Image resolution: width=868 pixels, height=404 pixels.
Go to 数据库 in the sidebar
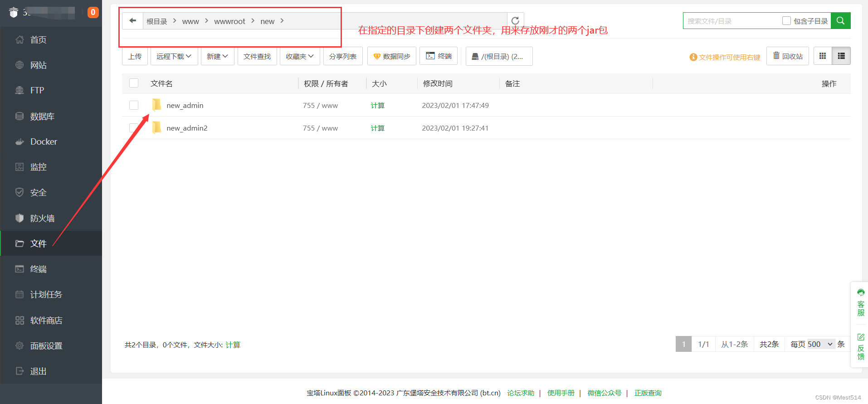pyautogui.click(x=42, y=117)
